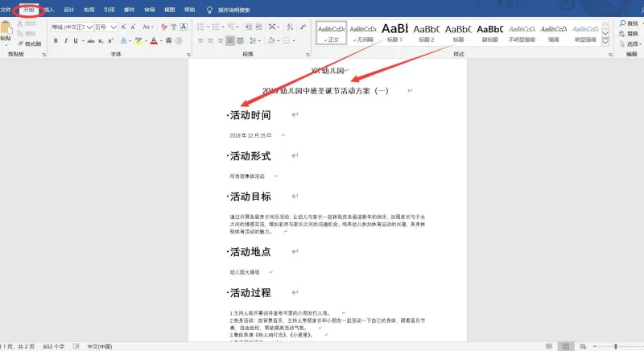Click the tell me search box
644x351 pixels.
coord(233,10)
